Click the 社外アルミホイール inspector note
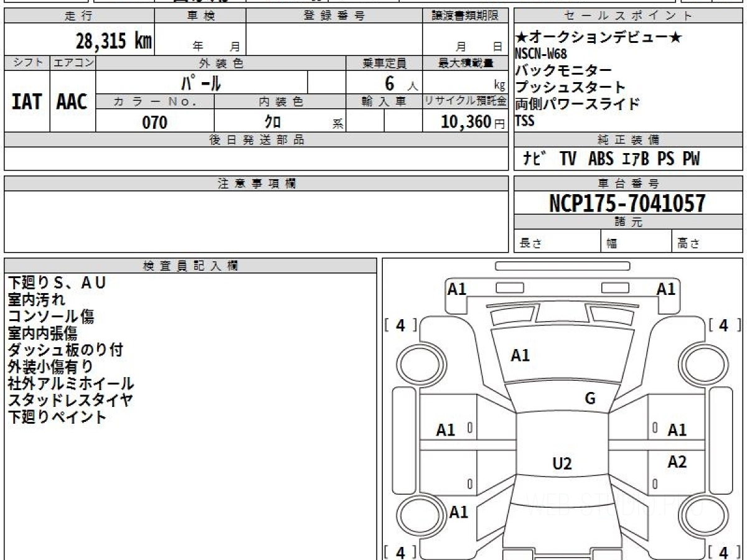Image resolution: width=747 pixels, height=560 pixels. coord(70,384)
